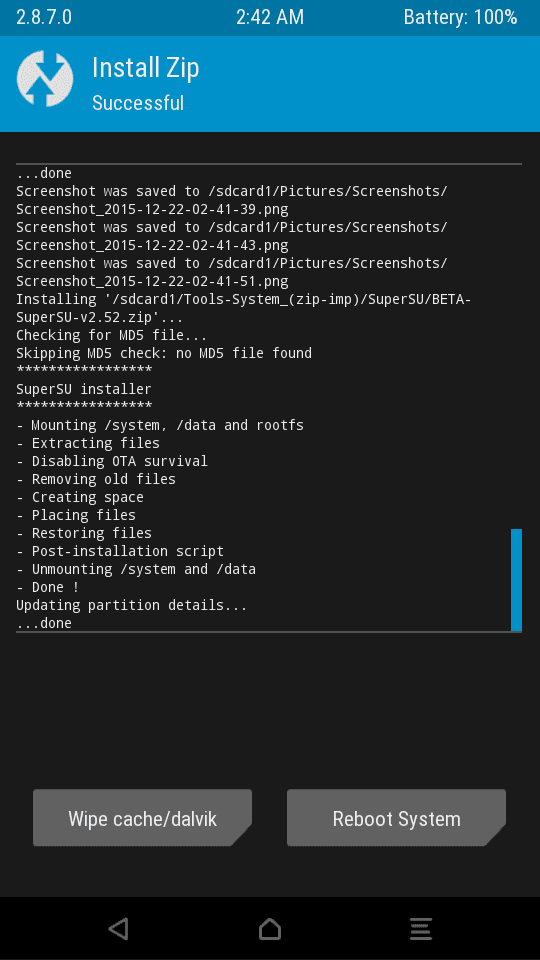The height and width of the screenshot is (960, 540).
Task: Click the TWRP logo icon
Action: [x=45, y=79]
